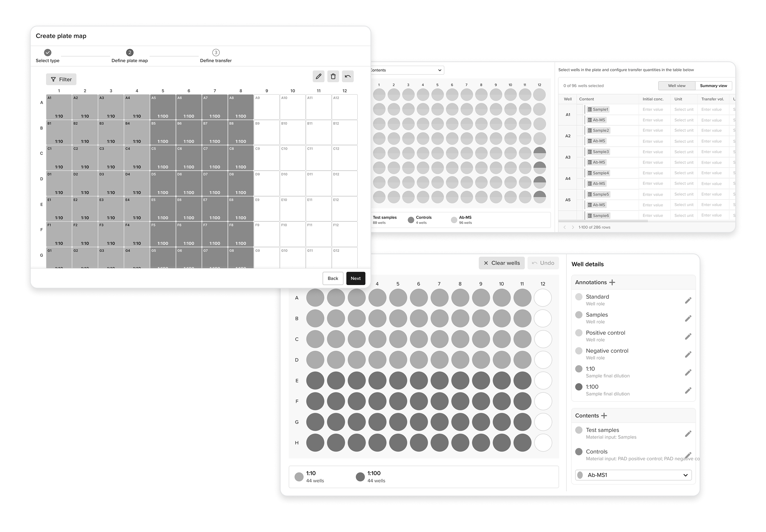The image size is (766, 532).
Task: Click Ab-MS chip in well A1 row
Action: [596, 120]
